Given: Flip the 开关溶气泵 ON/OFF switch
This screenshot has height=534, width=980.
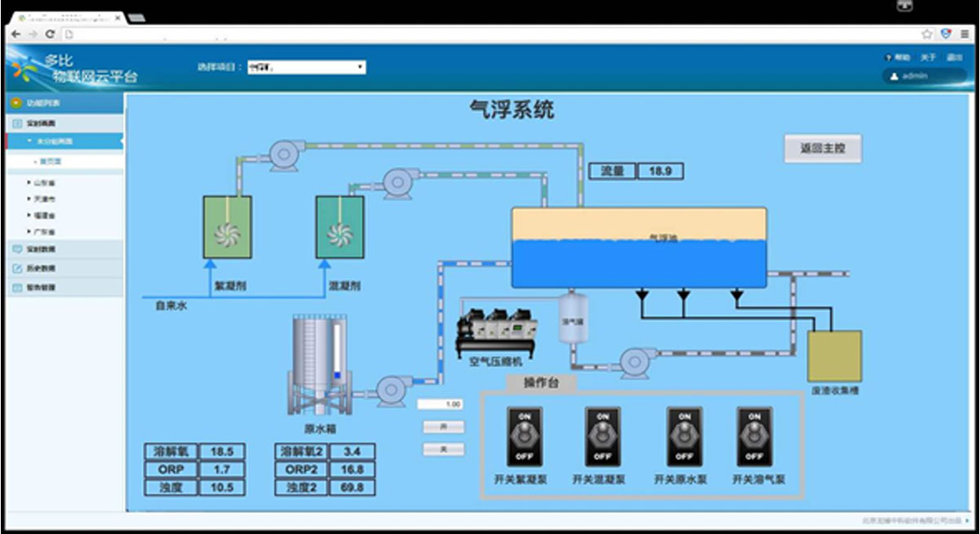Looking at the screenshot, I should (755, 437).
